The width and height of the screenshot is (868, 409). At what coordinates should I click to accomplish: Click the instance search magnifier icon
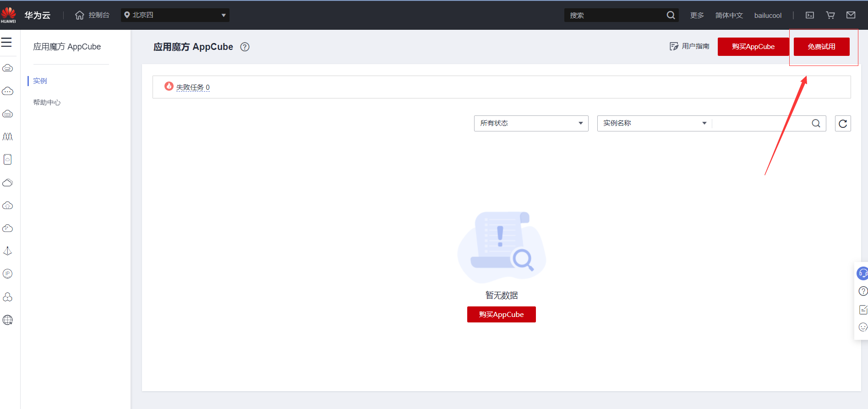816,123
